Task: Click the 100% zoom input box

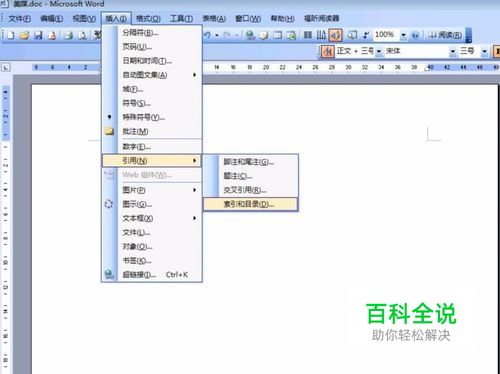Action: tap(386, 35)
